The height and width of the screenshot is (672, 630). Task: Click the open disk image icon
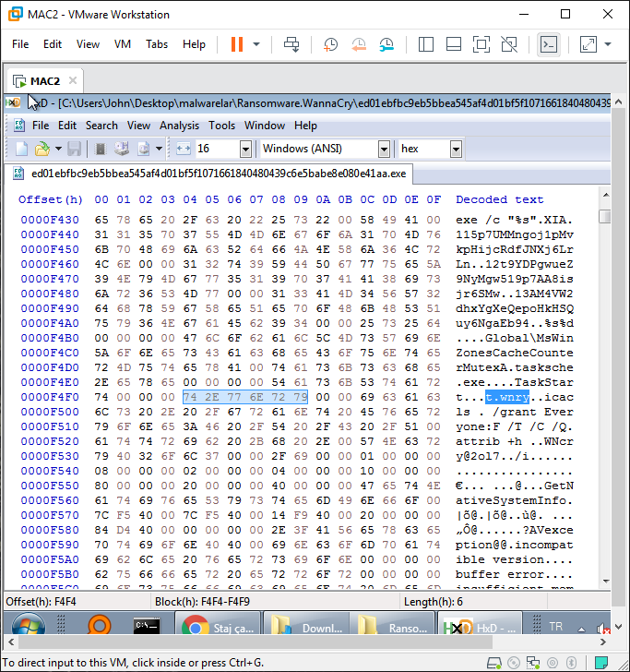144,149
